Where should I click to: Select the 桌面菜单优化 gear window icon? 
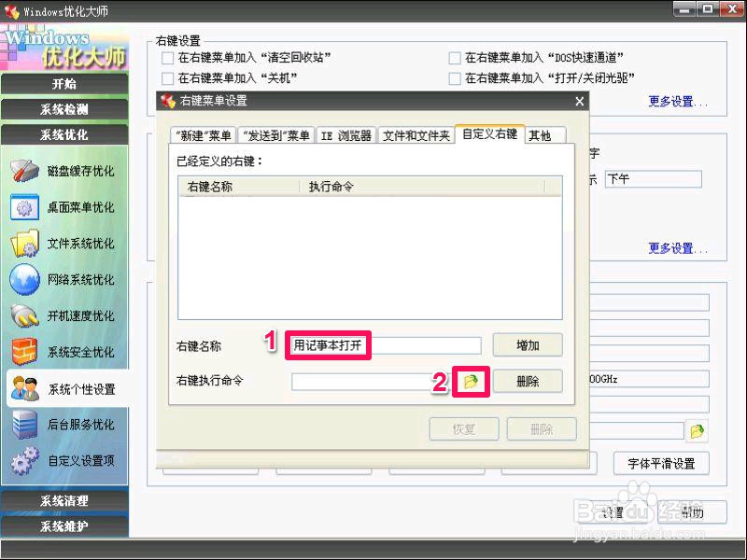(x=24, y=207)
